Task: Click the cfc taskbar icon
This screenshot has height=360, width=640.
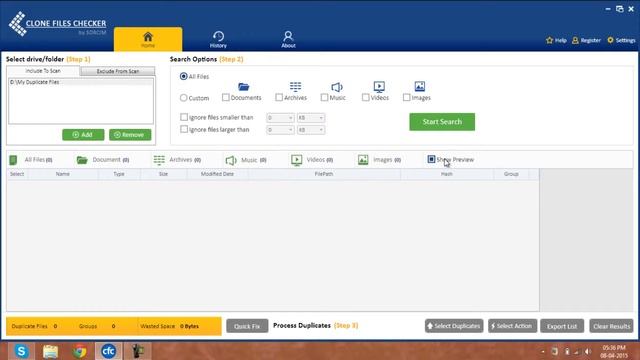Action: tap(108, 351)
